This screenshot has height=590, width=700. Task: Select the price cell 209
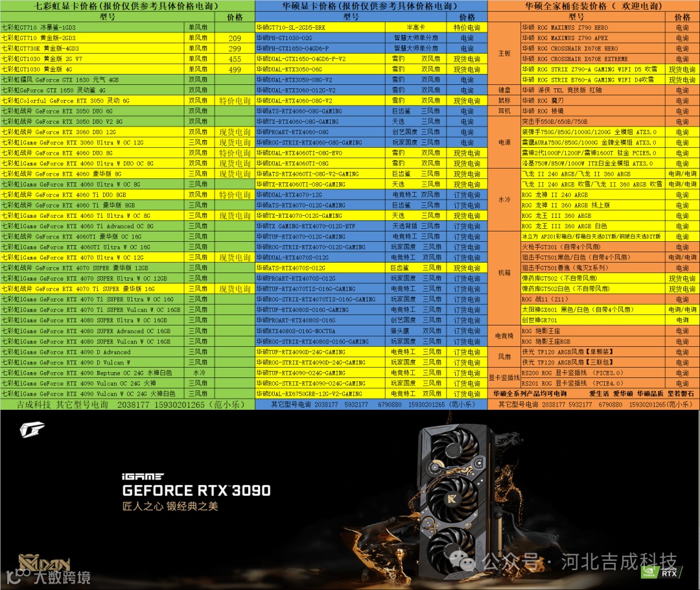click(235, 38)
